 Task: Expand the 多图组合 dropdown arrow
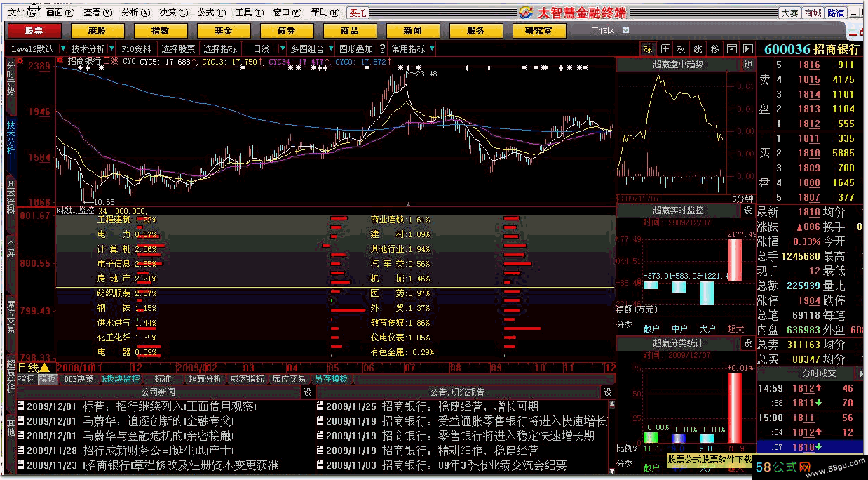pyautogui.click(x=331, y=49)
